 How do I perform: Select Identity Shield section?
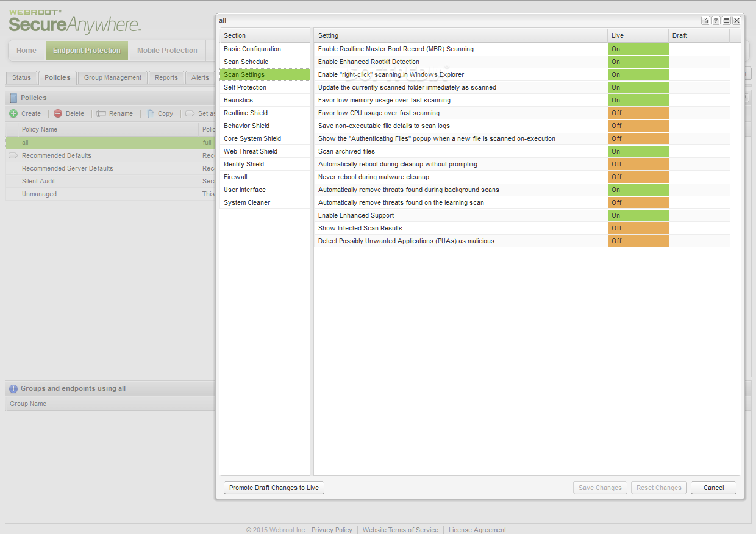coord(265,164)
